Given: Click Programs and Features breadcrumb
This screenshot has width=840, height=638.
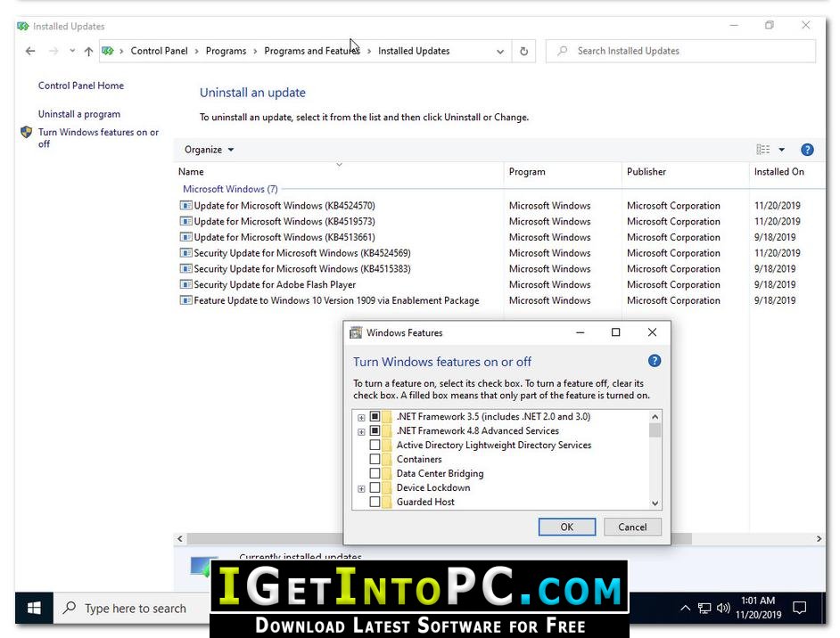Looking at the screenshot, I should click(x=312, y=51).
